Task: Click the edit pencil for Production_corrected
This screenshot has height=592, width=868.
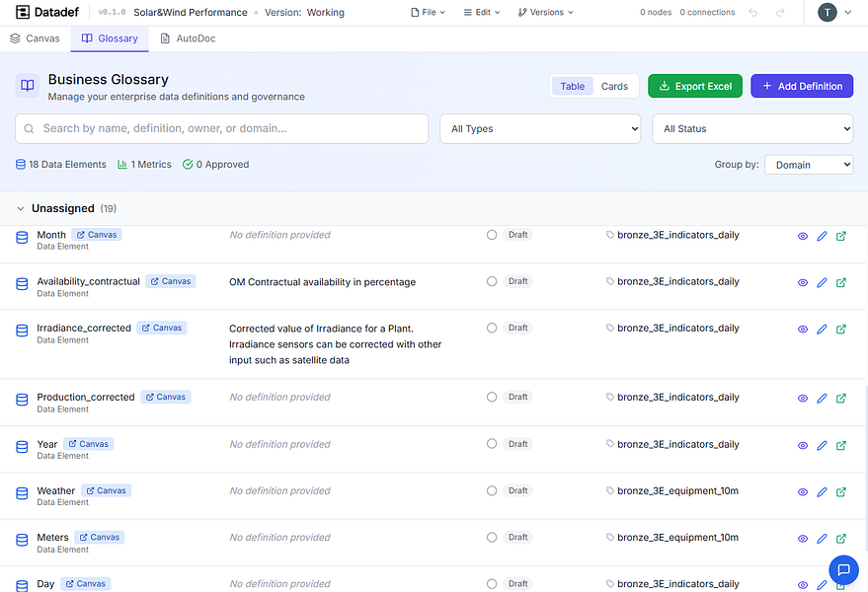Action: tap(822, 399)
